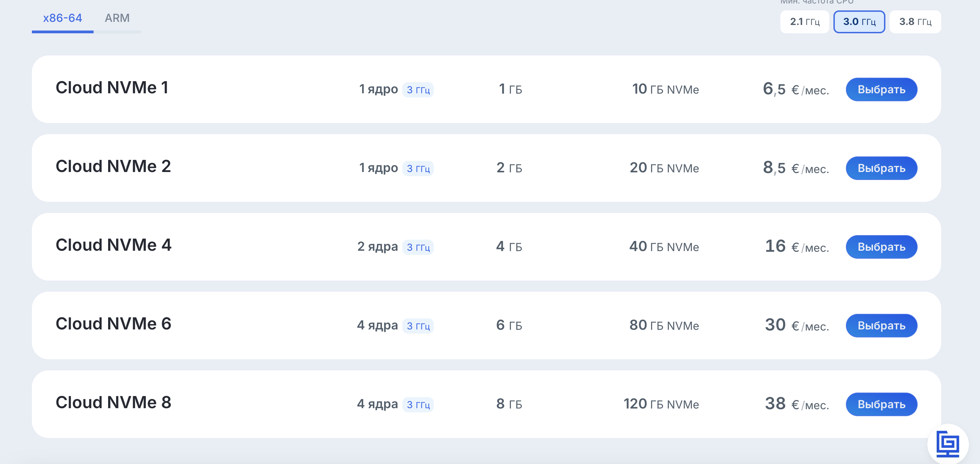
Task: Click the Cloud NVMe 8 plan title
Action: pyautogui.click(x=113, y=403)
